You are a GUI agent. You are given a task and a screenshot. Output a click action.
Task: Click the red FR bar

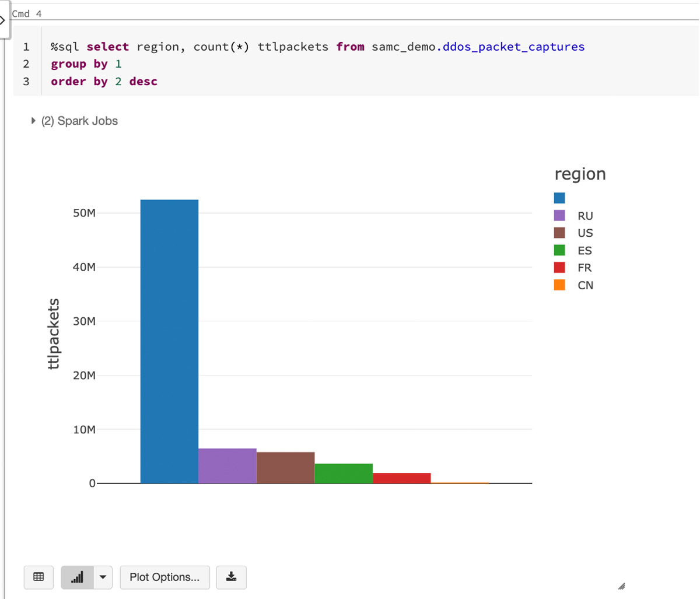tap(401, 478)
